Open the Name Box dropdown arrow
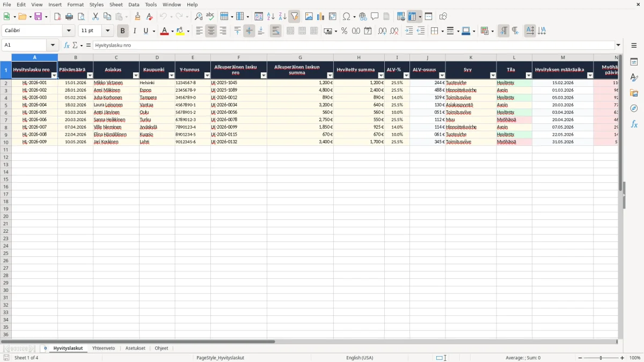Screen dimensions: 644x362 [x=53, y=45]
